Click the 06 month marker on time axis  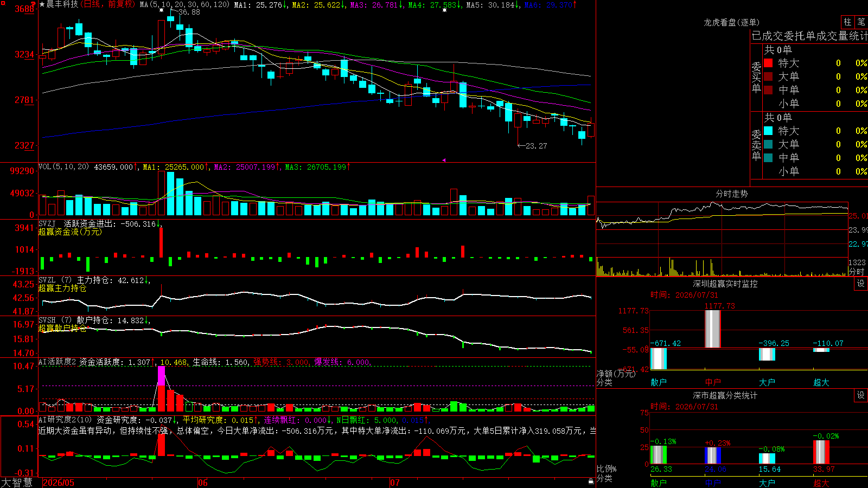click(203, 483)
